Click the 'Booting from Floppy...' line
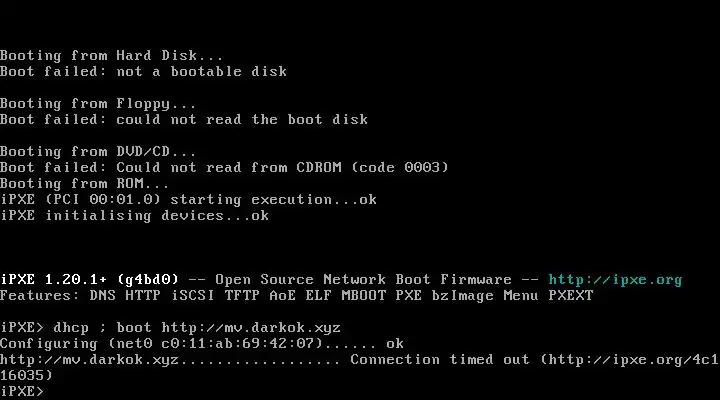Image resolution: width=720 pixels, height=400 pixels. coord(98,104)
